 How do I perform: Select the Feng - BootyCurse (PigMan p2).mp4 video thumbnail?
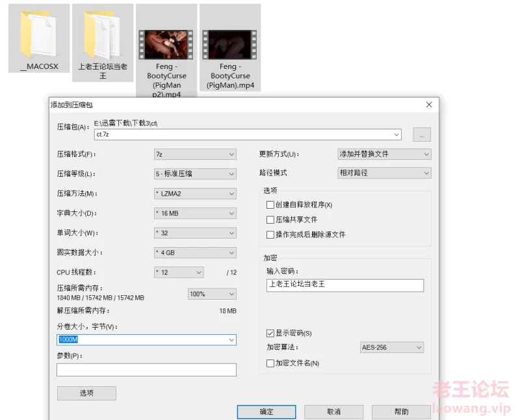pos(166,45)
